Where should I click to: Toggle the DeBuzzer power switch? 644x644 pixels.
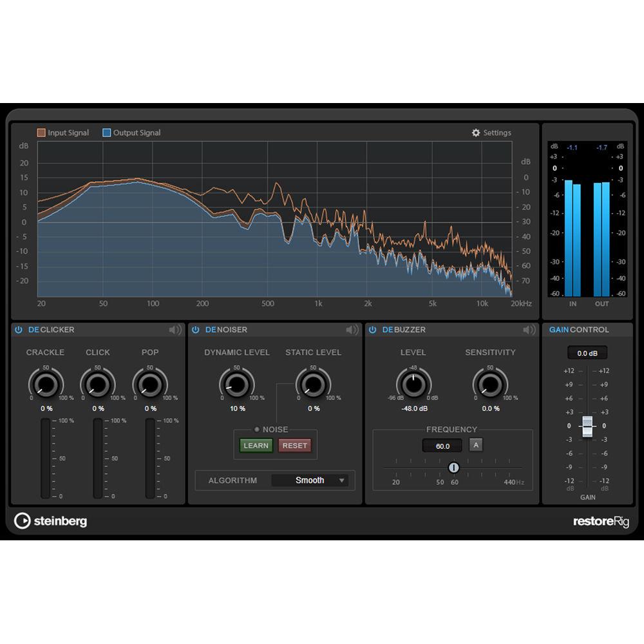372,329
